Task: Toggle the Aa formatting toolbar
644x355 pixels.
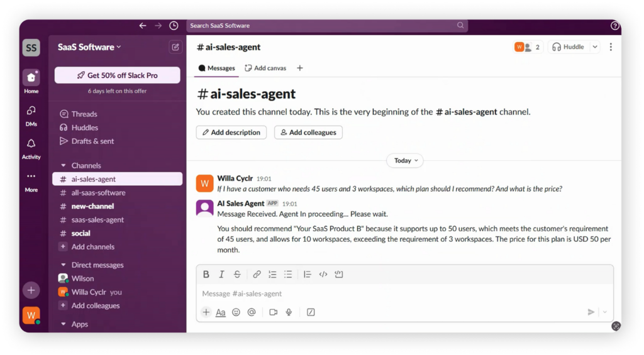Action: point(221,312)
